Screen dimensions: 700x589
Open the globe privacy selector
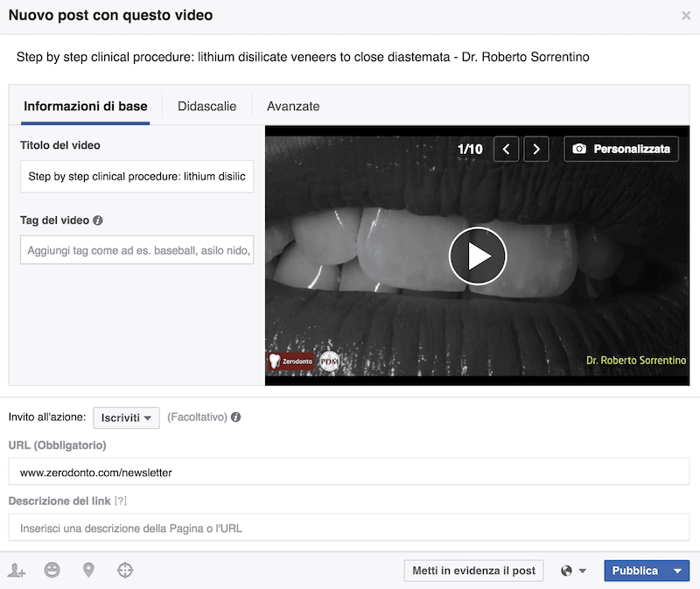point(573,571)
